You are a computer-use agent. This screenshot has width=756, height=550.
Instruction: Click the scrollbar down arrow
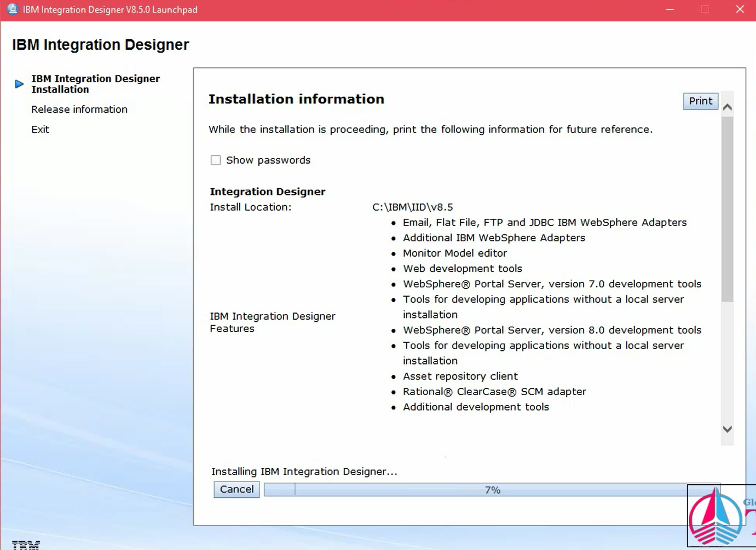728,429
